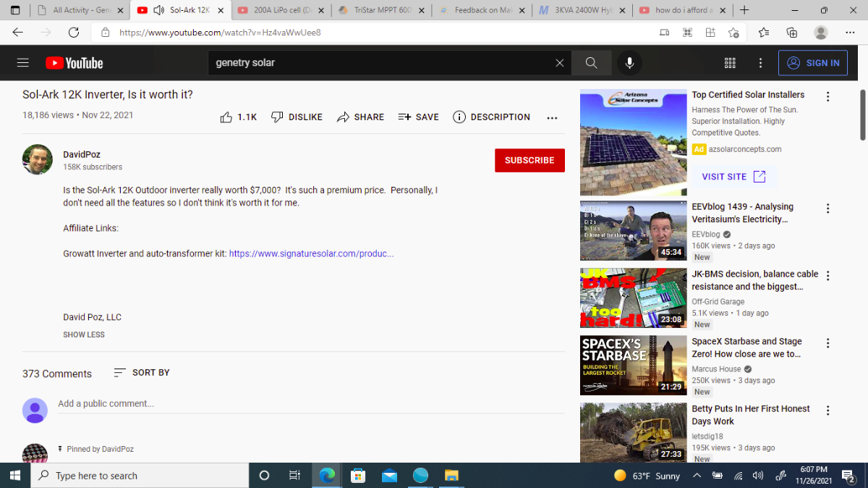The image size is (868, 488).
Task: Switch to the 200A LiPo cell tab
Action: tap(283, 10)
